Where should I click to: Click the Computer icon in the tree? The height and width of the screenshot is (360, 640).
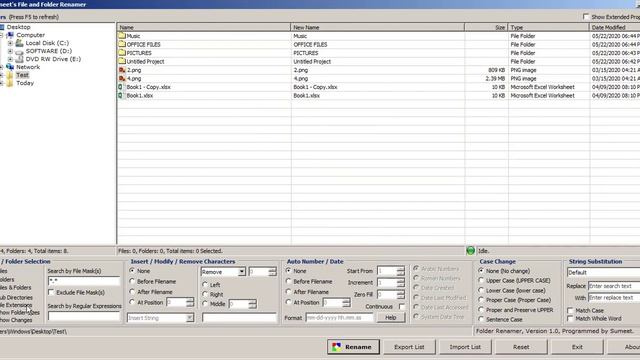10,35
